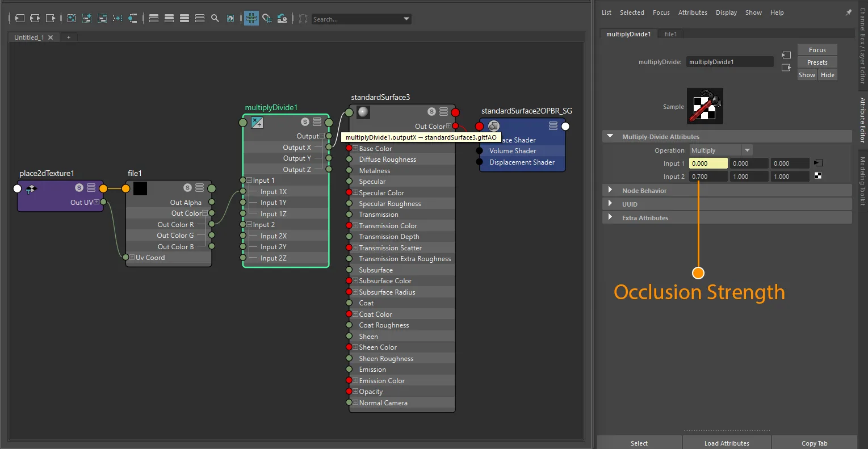Open the Attributes menu
The width and height of the screenshot is (868, 449).
coord(693,12)
